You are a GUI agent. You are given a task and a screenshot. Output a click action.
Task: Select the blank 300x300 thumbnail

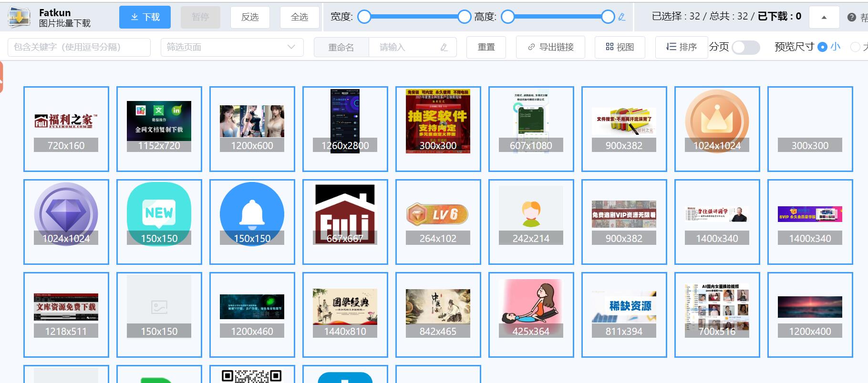click(x=810, y=129)
